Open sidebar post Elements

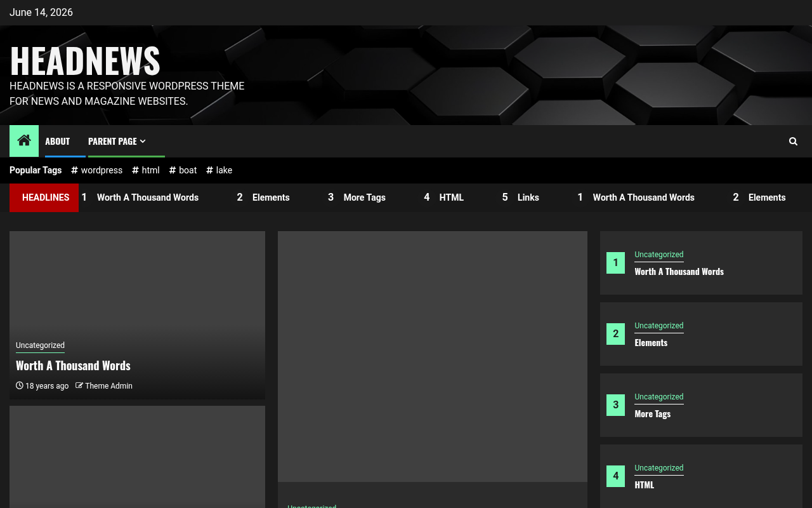651,343
